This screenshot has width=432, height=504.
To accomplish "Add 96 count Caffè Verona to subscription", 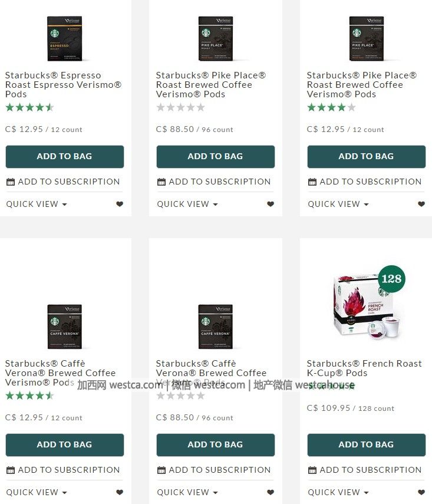I will 214,470.
